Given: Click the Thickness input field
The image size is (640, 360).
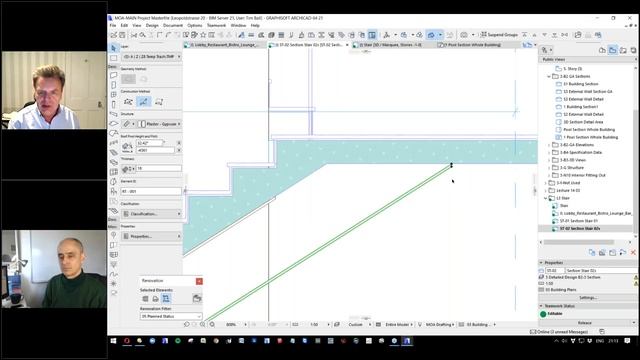Looking at the screenshot, I should (158, 168).
